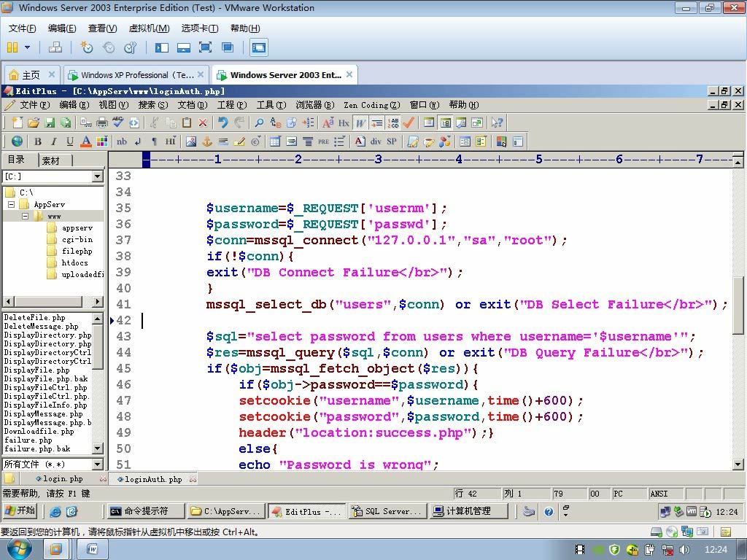Click the Replace A-to-B icon
This screenshot has width=747, height=560.
[275, 122]
